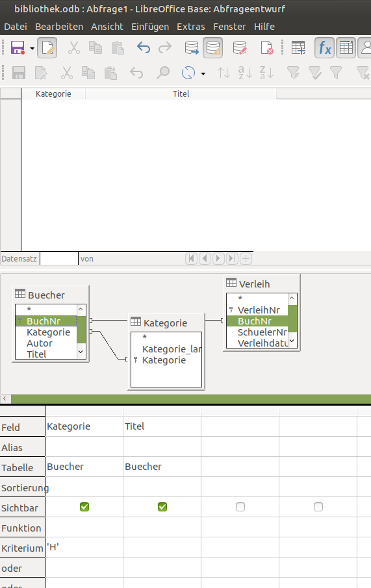This screenshot has height=588, width=371.
Task: Open the Save button dropdown arrow
Action: tap(32, 49)
